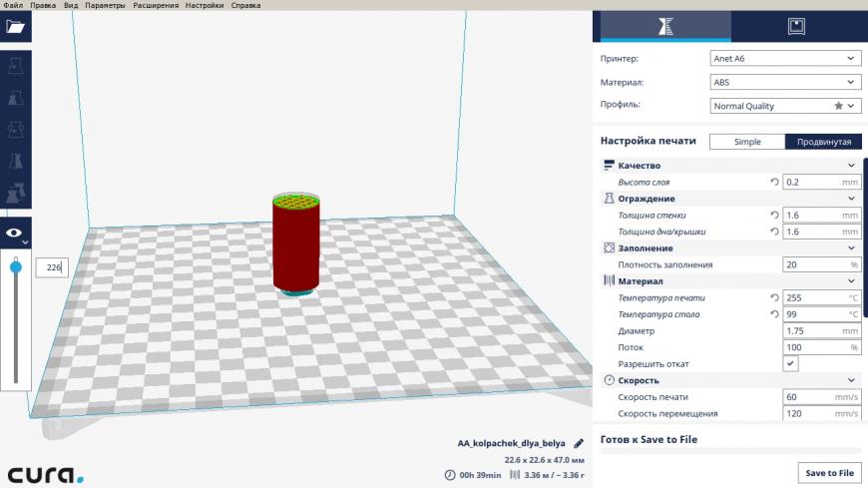Switch print setup to Simple mode
The image size is (868, 488).
747,142
